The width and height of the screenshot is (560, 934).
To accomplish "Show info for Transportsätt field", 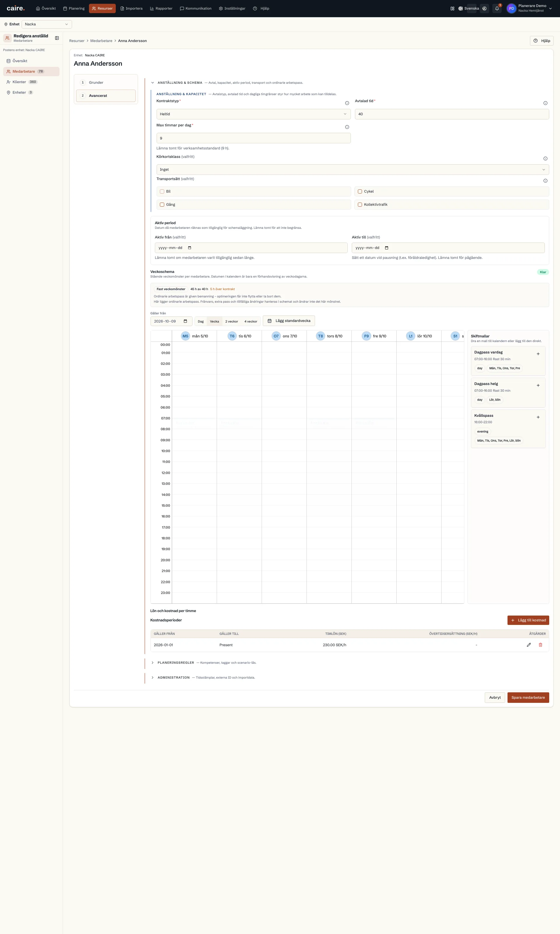I will (545, 181).
